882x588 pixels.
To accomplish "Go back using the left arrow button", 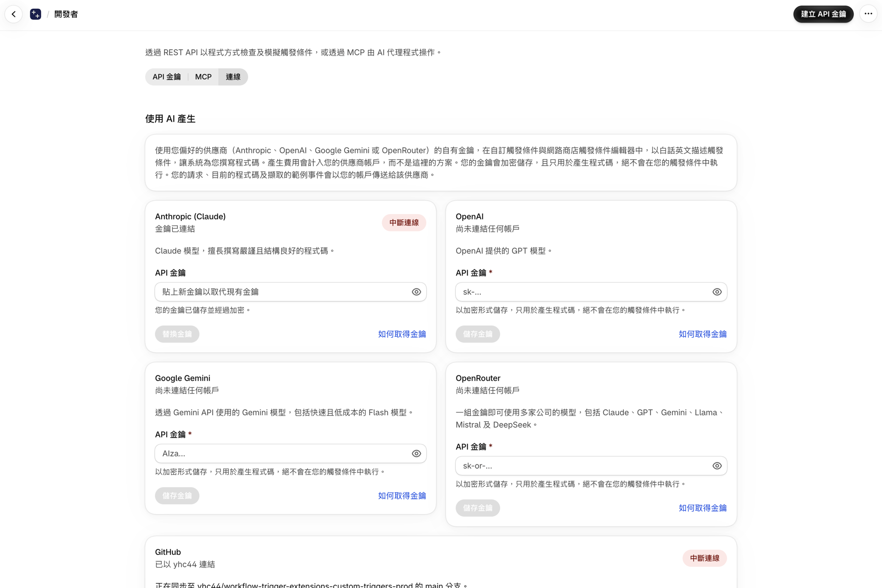I will pyautogui.click(x=14, y=14).
